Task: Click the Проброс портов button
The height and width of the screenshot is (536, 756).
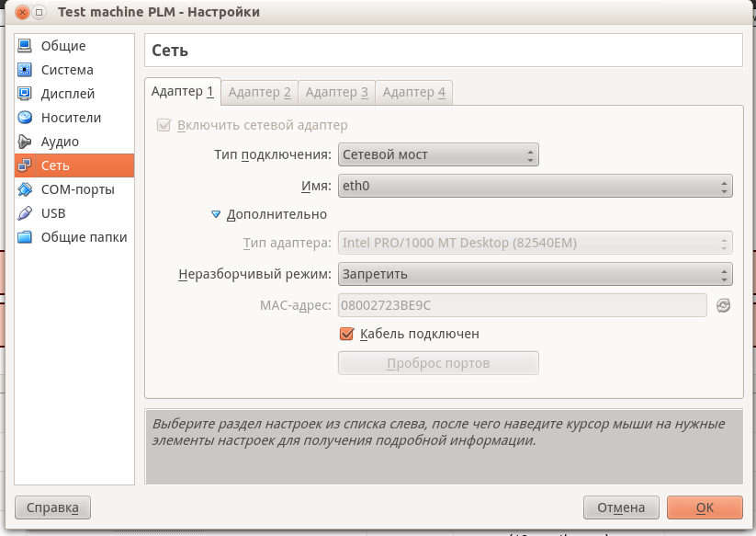Action: pyautogui.click(x=438, y=362)
